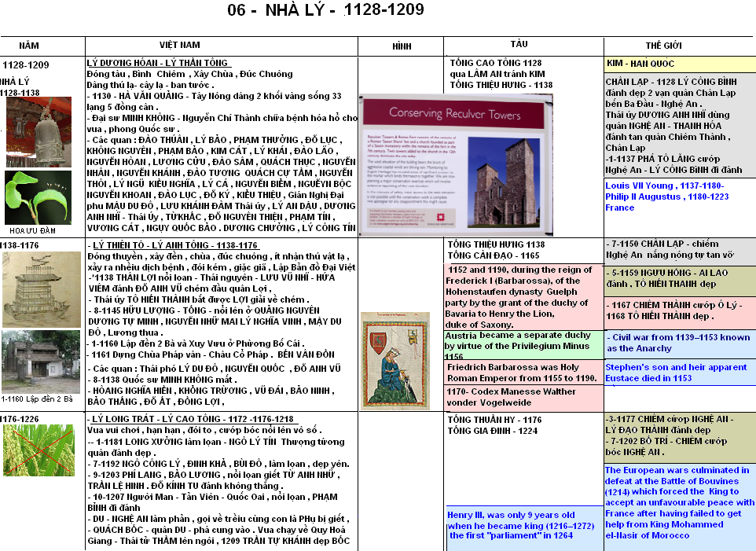The height and width of the screenshot is (551, 756).
Task: Click '- 7-1150 CHÂN LẠP - chiếm' text
Action: click(662, 244)
